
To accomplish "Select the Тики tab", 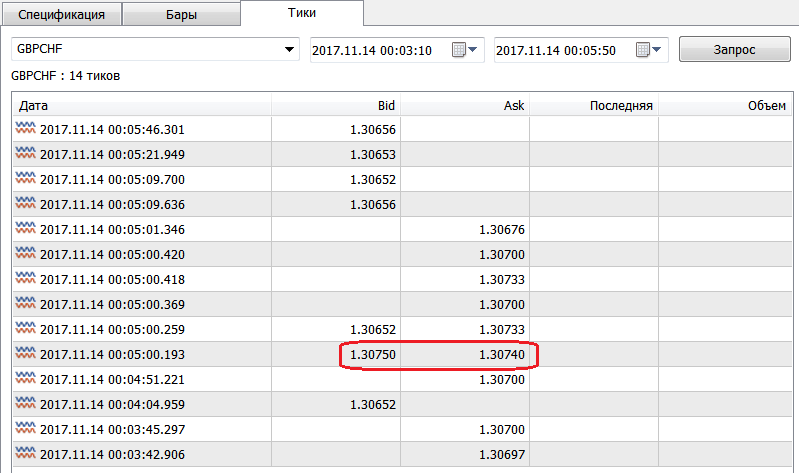I will tap(302, 13).
